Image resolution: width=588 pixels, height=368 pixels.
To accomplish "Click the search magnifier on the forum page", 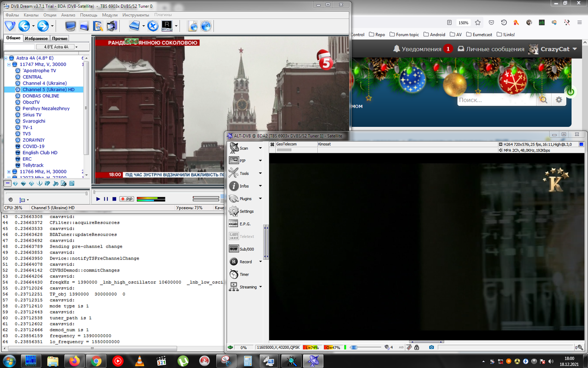I will (x=543, y=100).
